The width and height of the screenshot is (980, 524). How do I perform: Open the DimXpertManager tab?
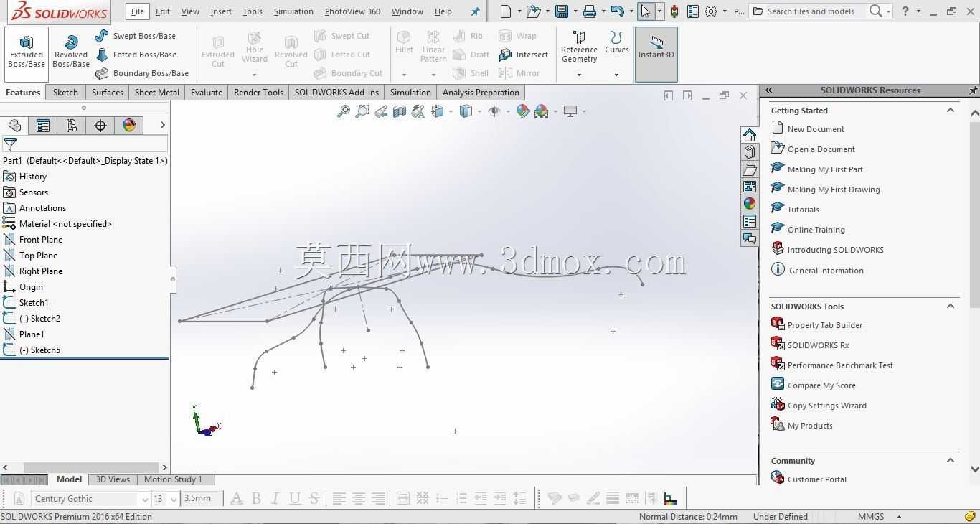tap(100, 126)
